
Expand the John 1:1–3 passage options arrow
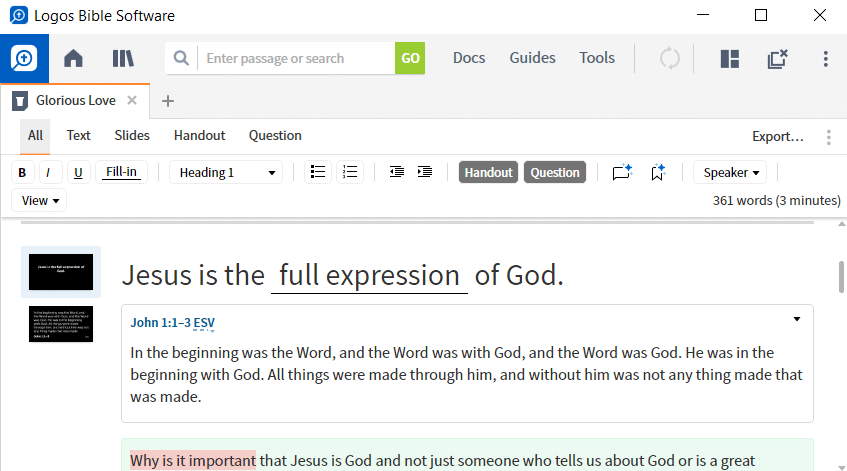click(797, 319)
